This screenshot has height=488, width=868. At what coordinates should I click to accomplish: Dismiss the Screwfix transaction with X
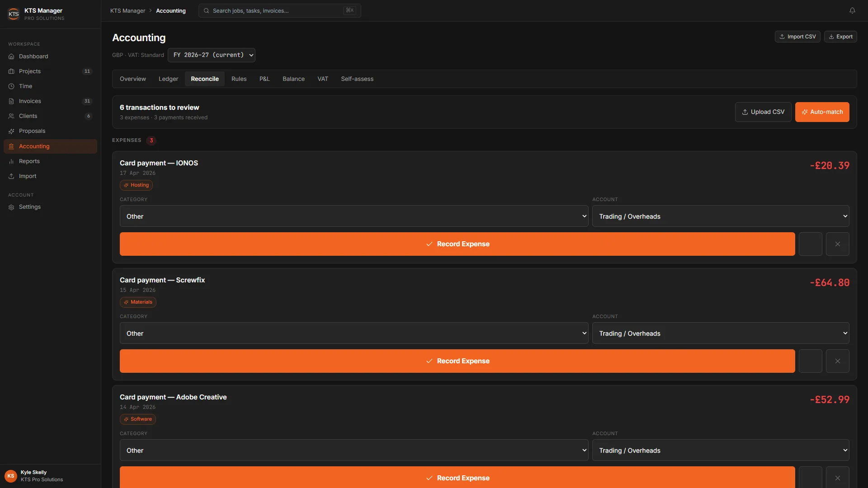(837, 361)
